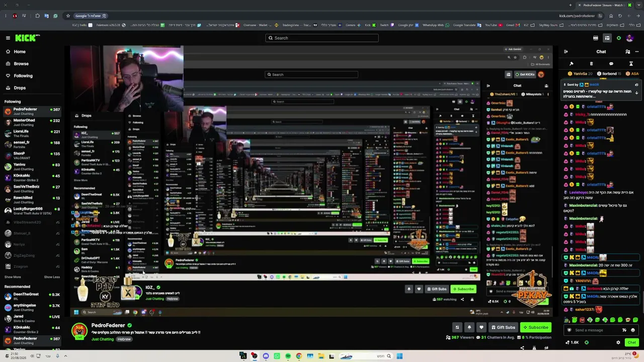Select the chat bubble mode icon

(611, 64)
